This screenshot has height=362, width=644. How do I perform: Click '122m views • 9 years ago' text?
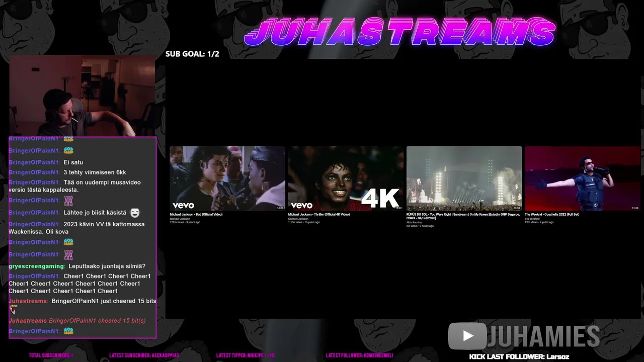point(185,222)
